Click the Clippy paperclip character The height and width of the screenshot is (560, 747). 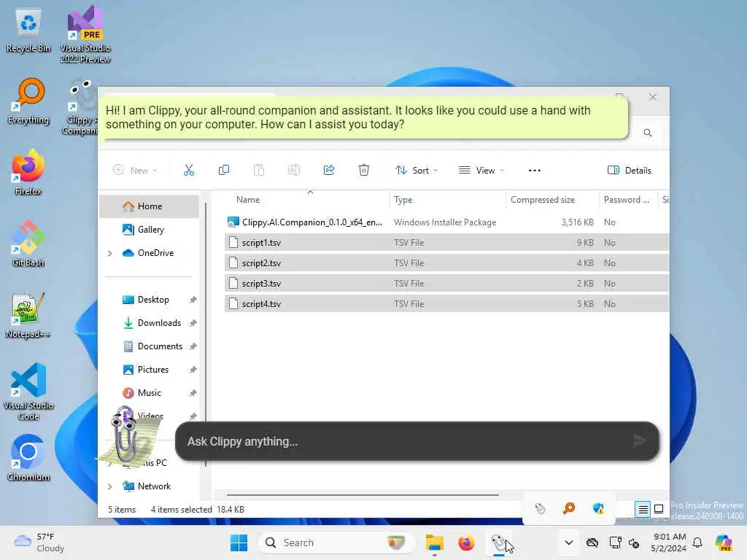click(128, 437)
